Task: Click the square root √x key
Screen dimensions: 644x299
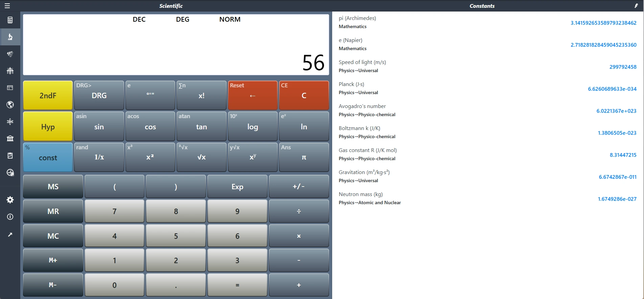Action: pos(202,157)
